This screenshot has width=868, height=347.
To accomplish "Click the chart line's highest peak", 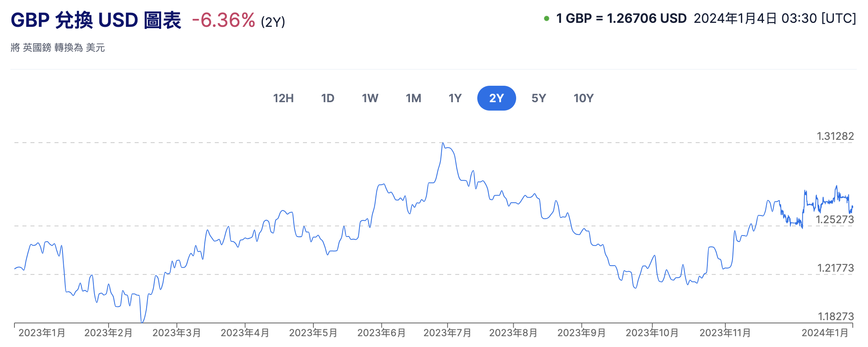I will [x=443, y=143].
